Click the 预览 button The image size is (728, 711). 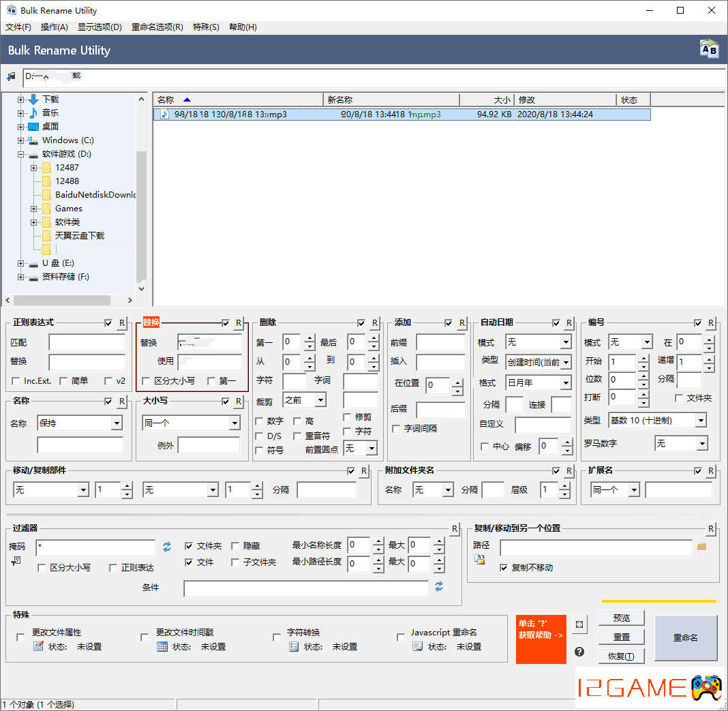(621, 618)
